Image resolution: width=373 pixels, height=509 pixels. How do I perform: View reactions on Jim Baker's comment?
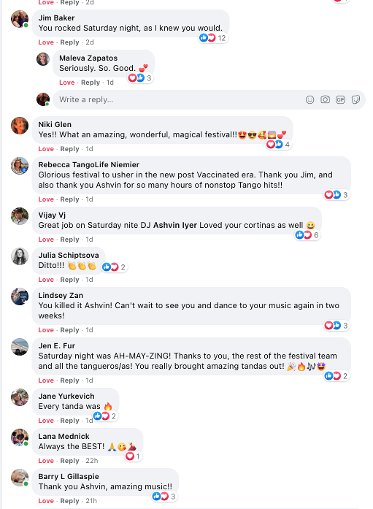[213, 38]
